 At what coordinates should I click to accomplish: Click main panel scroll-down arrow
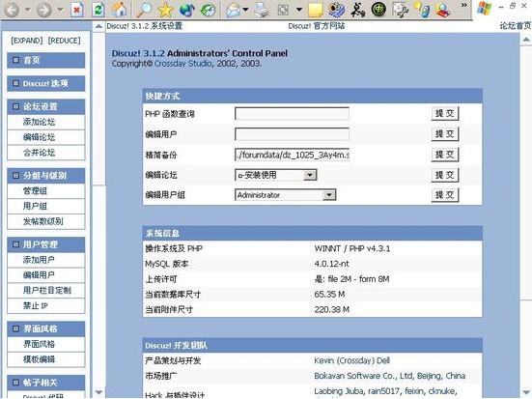pyautogui.click(x=526, y=392)
